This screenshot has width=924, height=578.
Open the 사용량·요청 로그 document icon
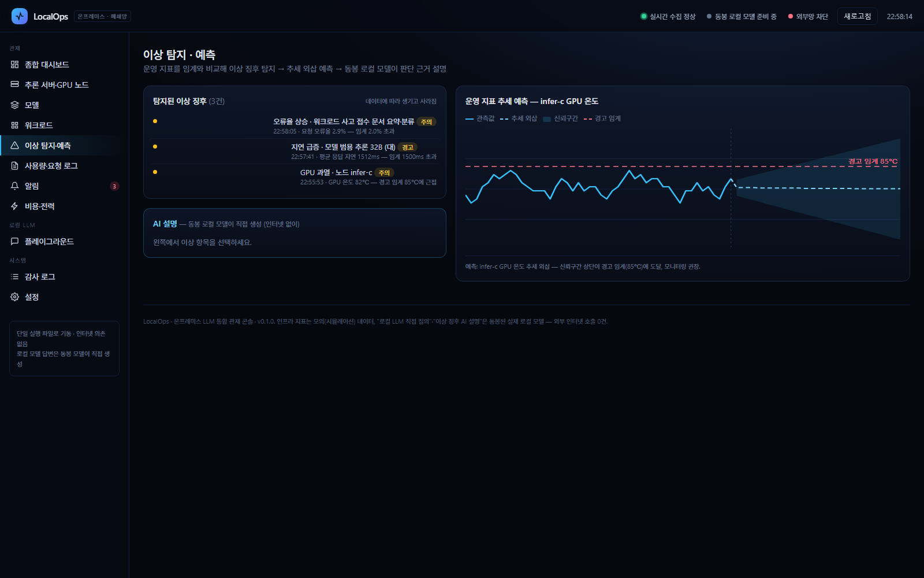(15, 166)
